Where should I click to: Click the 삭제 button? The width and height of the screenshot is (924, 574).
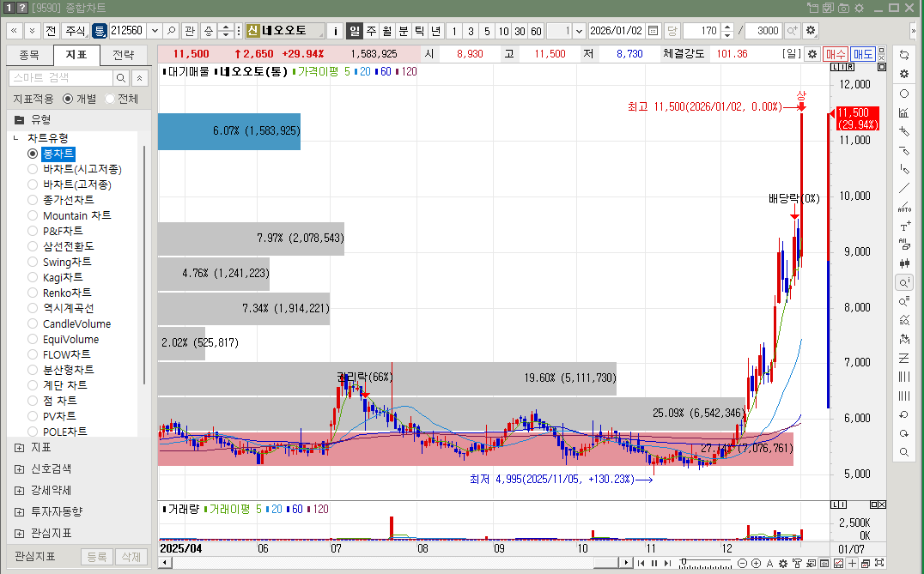point(131,557)
